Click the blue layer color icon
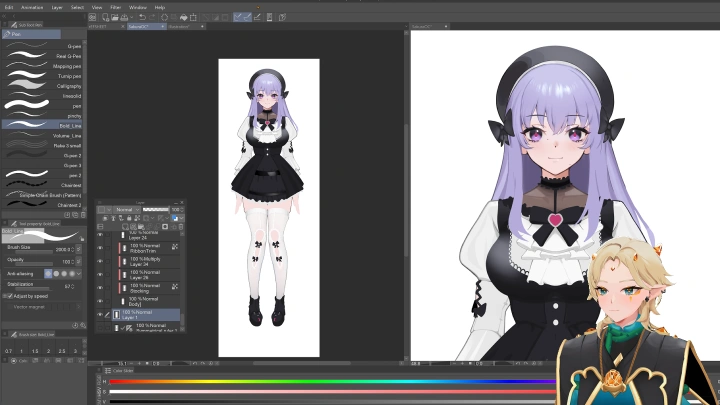Image resolution: width=720 pixels, height=405 pixels. 174,218
